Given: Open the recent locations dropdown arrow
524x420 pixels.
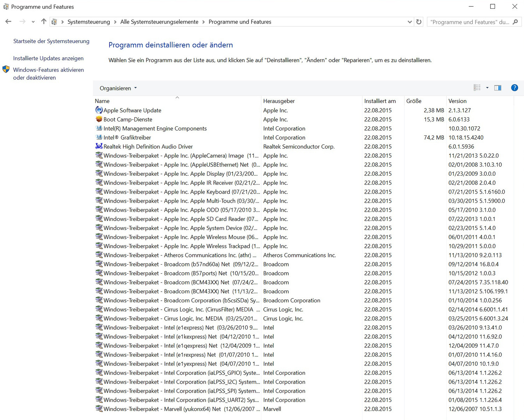Looking at the screenshot, I should pyautogui.click(x=33, y=22).
